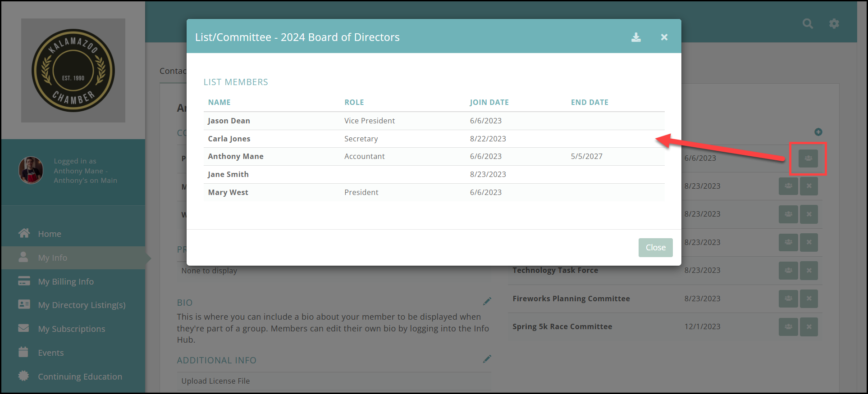Navigate to My Subscriptions

71,329
